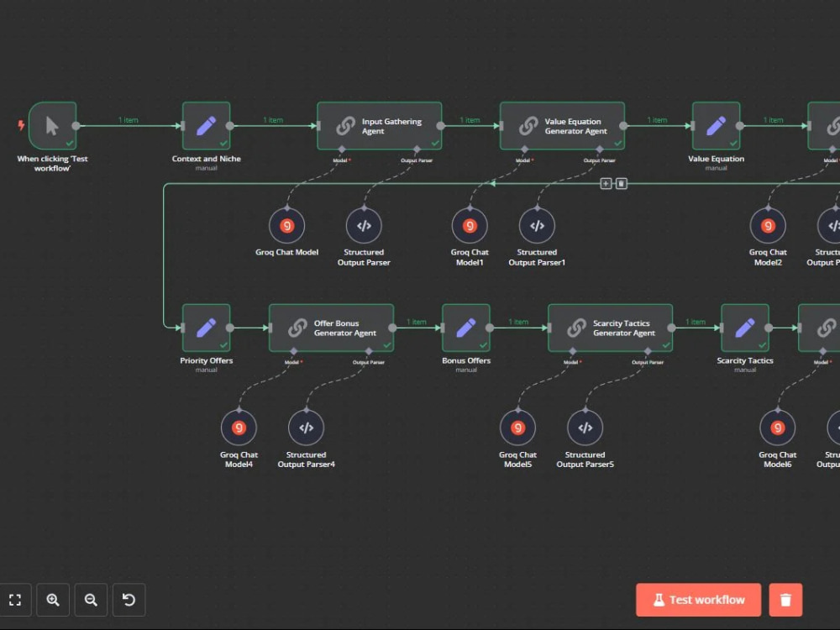Open the Groq Chat Model4 node
This screenshot has height=630, width=840.
239,428
